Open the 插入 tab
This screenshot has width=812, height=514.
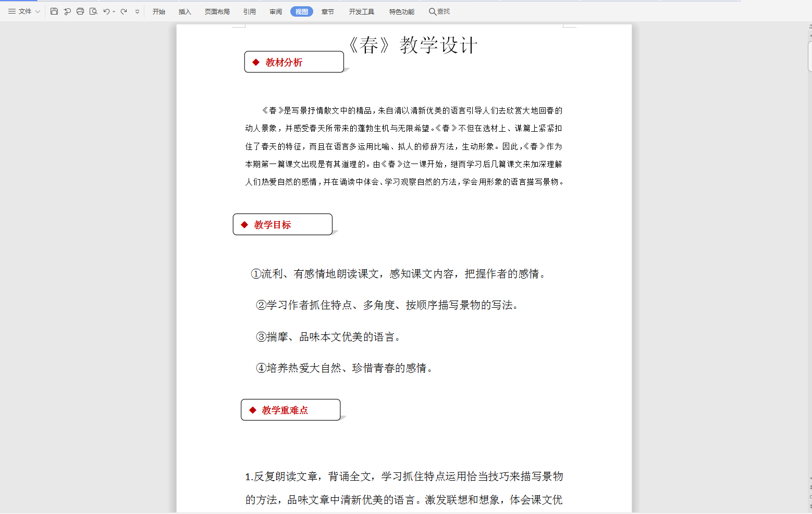coord(185,11)
